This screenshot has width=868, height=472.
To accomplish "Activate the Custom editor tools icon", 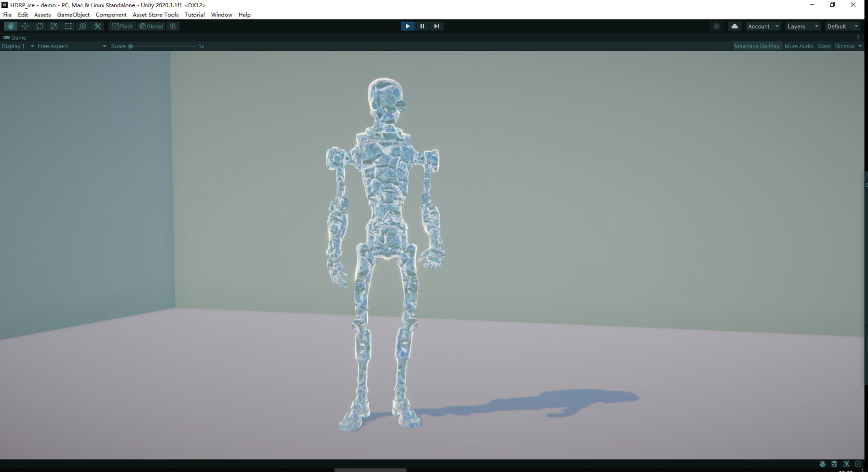I will point(97,26).
